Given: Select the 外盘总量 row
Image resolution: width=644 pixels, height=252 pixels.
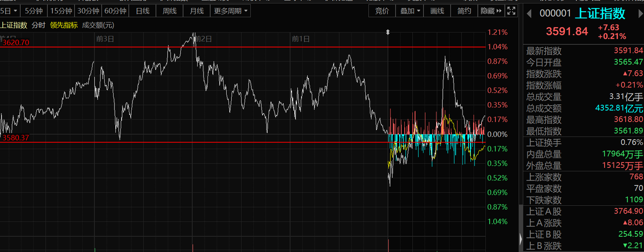Looking at the screenshot, I should (584, 166).
